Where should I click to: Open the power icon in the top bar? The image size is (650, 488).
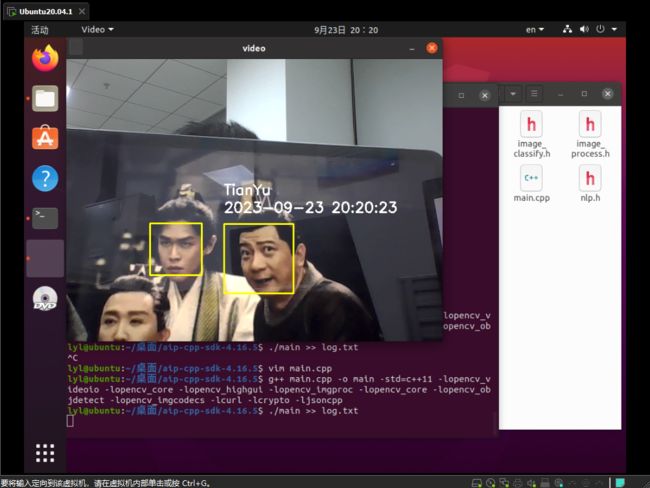click(x=600, y=29)
